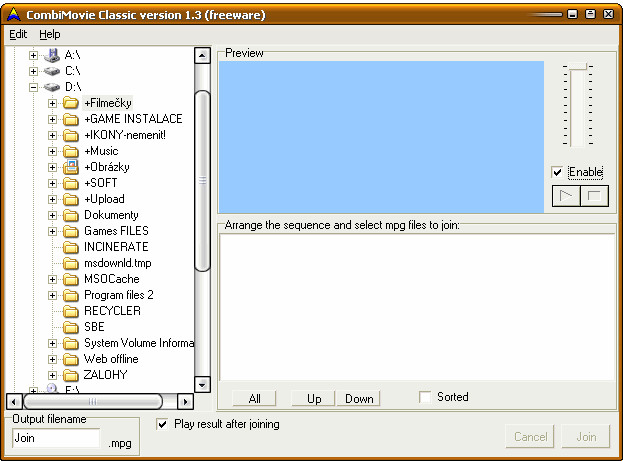Click the MSOCache folder icon
Screen dimensions: 623x461
tap(71, 279)
